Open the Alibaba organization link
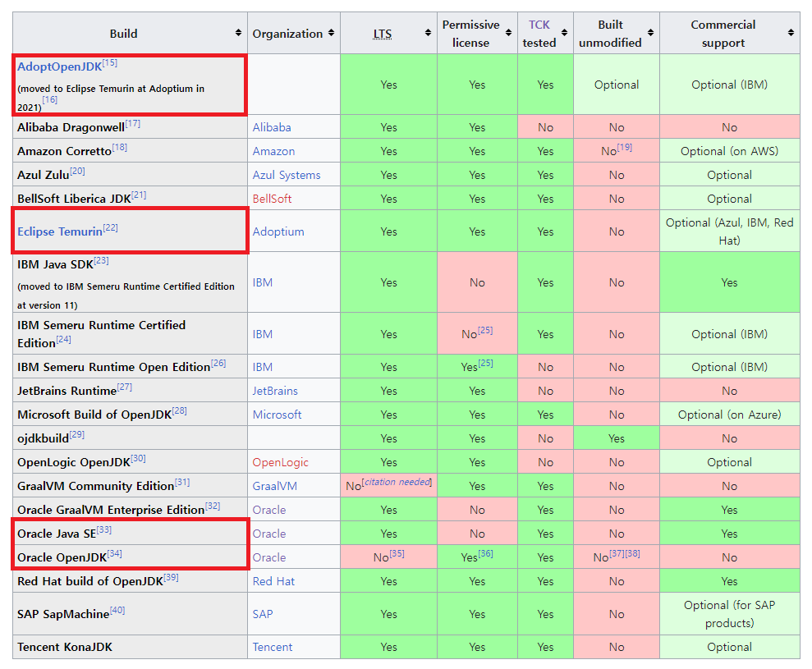Viewport: 812px width, 669px height. click(272, 127)
